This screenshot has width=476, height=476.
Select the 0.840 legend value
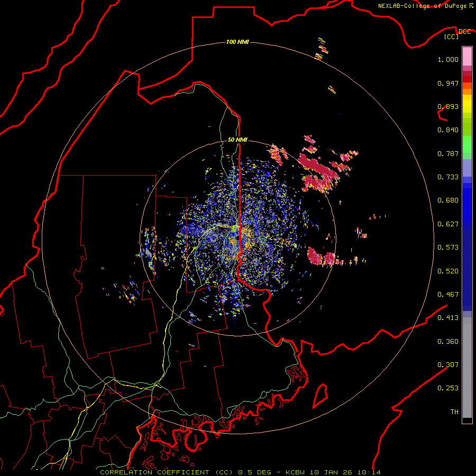tap(448, 130)
